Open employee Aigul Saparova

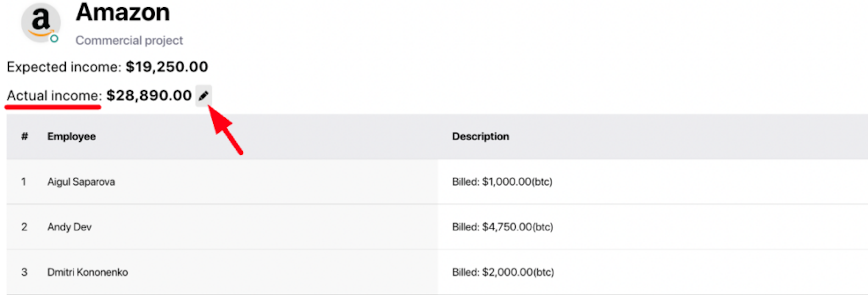pyautogui.click(x=81, y=182)
